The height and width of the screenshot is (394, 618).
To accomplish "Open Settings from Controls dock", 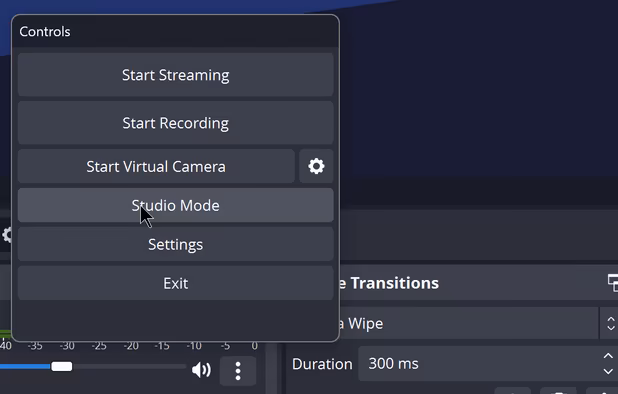I will point(175,244).
